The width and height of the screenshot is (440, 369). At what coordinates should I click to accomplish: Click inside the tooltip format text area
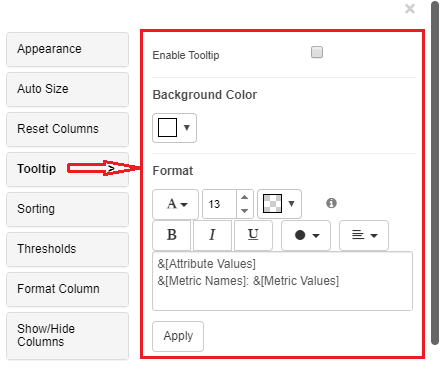click(x=282, y=281)
